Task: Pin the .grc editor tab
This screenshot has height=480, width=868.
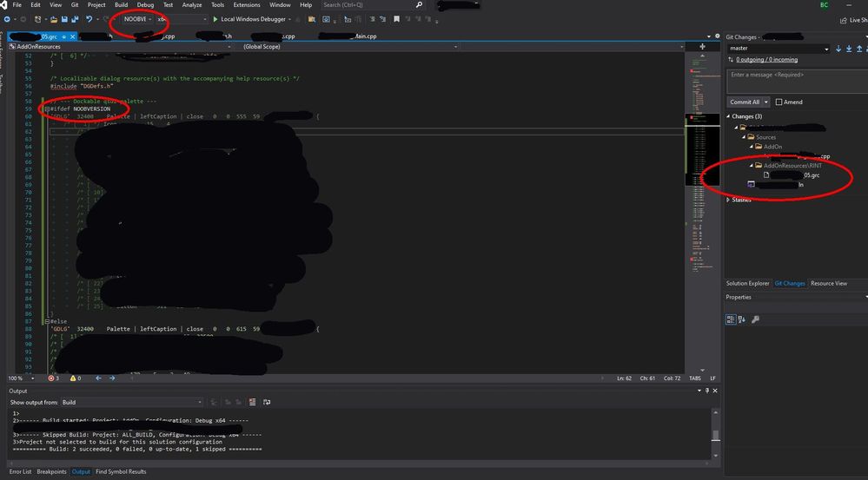Action: click(x=64, y=36)
